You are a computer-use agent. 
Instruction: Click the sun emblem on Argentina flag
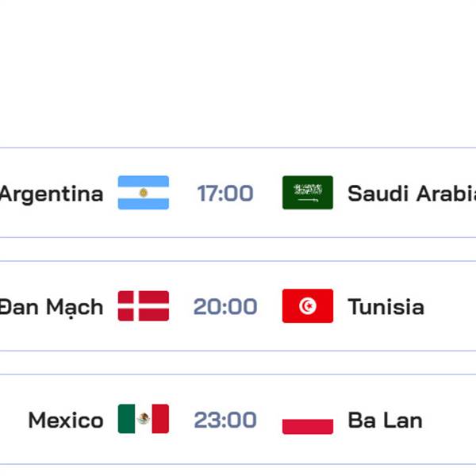pyautogui.click(x=144, y=193)
